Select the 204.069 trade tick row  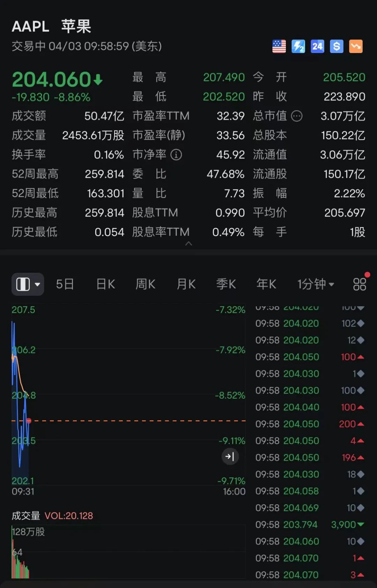(x=310, y=508)
